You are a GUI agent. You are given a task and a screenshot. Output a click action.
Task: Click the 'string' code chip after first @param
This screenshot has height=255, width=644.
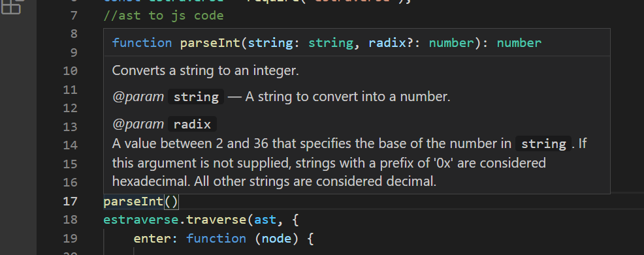click(x=196, y=97)
